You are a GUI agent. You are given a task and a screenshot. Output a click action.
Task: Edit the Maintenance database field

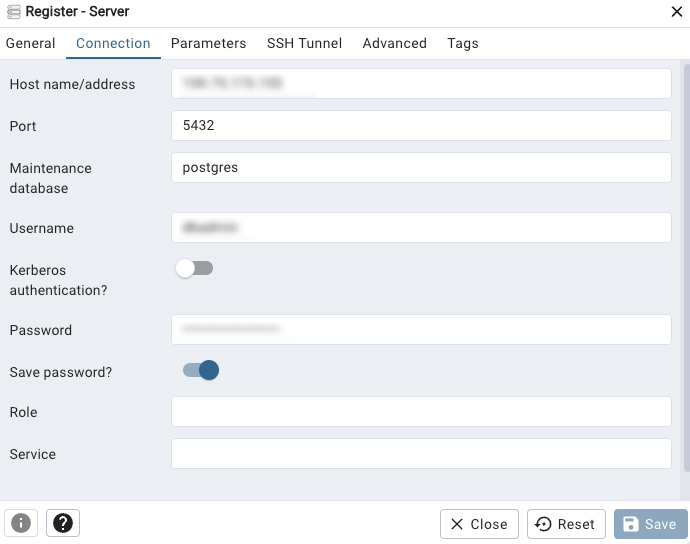click(420, 168)
